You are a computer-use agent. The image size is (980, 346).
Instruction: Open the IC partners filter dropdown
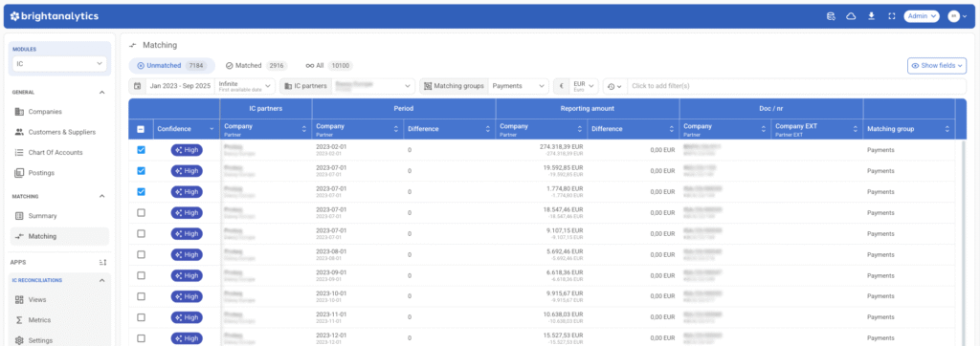(373, 86)
